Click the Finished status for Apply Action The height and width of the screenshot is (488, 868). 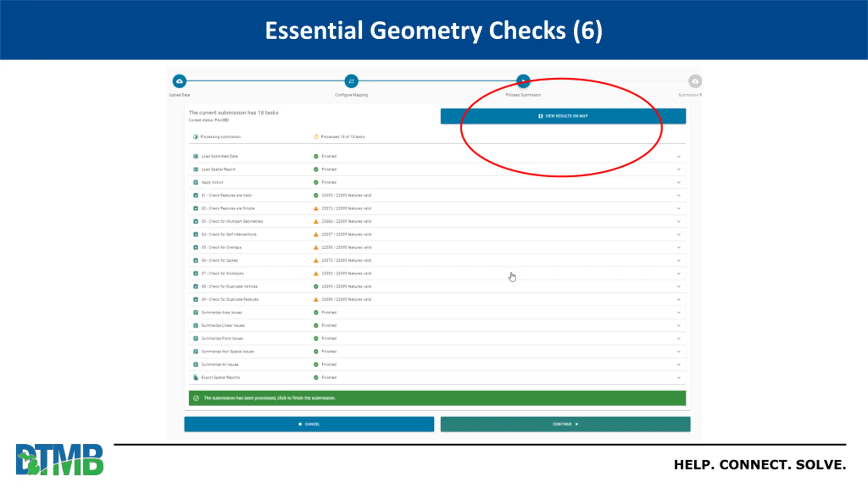click(x=329, y=182)
